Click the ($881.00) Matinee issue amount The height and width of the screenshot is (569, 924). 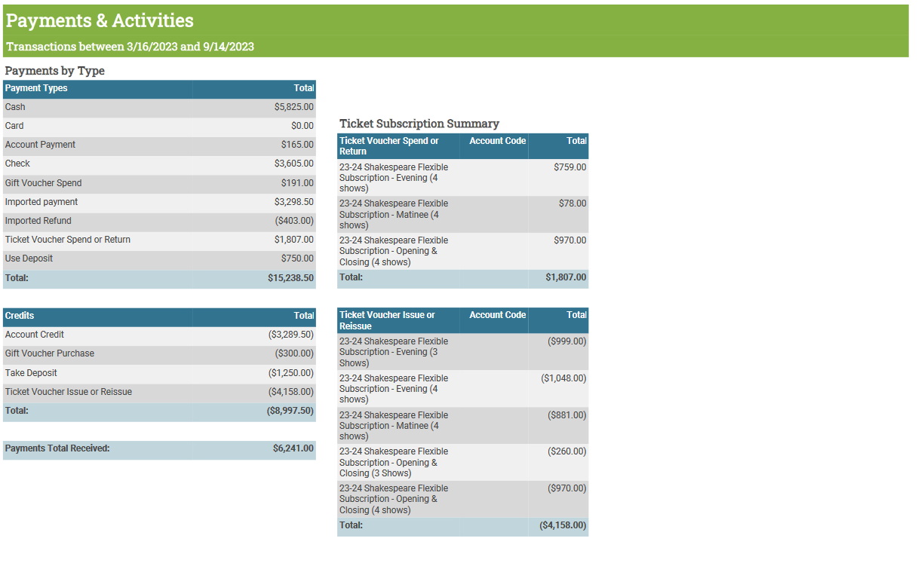pyautogui.click(x=567, y=415)
